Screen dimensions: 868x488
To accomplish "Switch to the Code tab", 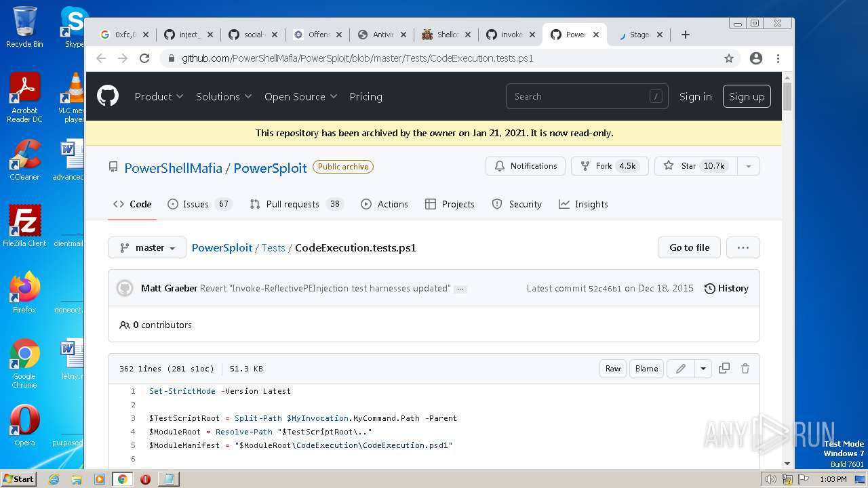I will [132, 204].
